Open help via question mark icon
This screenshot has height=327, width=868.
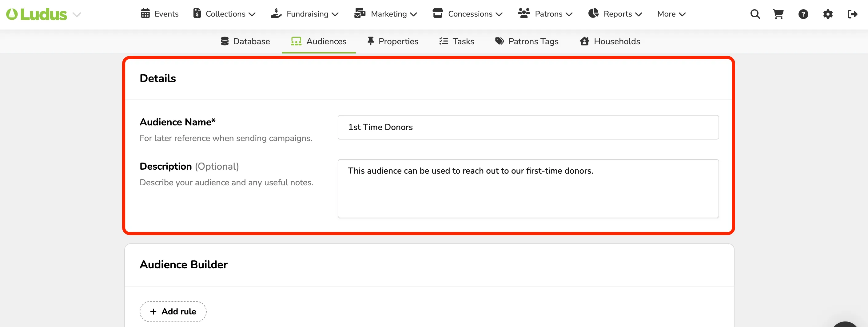[803, 14]
